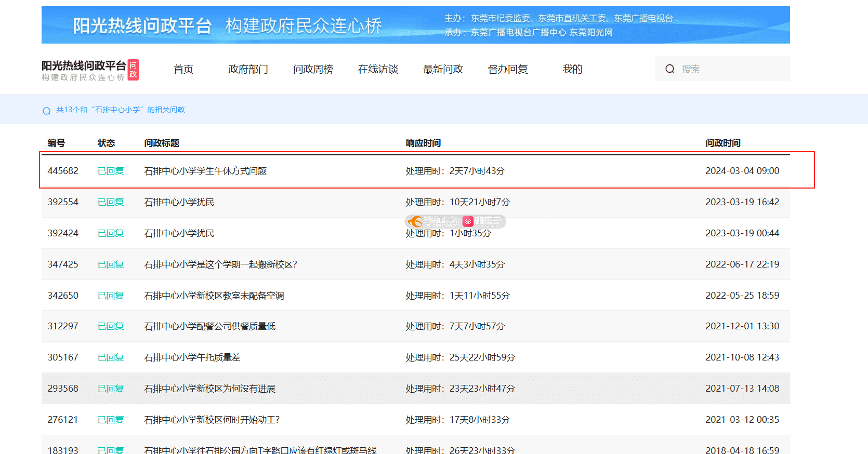Click 处理用时:2天7小时43分
This screenshot has width=868, height=454.
(x=455, y=171)
